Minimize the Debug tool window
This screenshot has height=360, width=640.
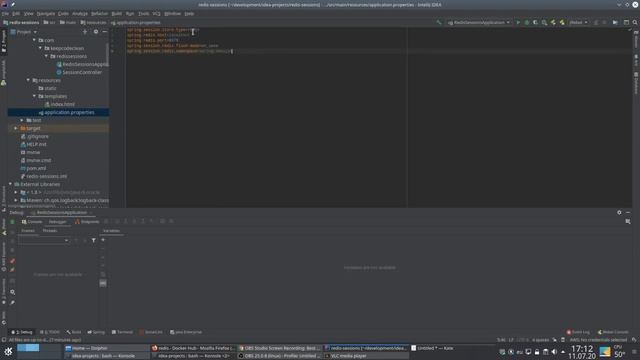pos(628,212)
